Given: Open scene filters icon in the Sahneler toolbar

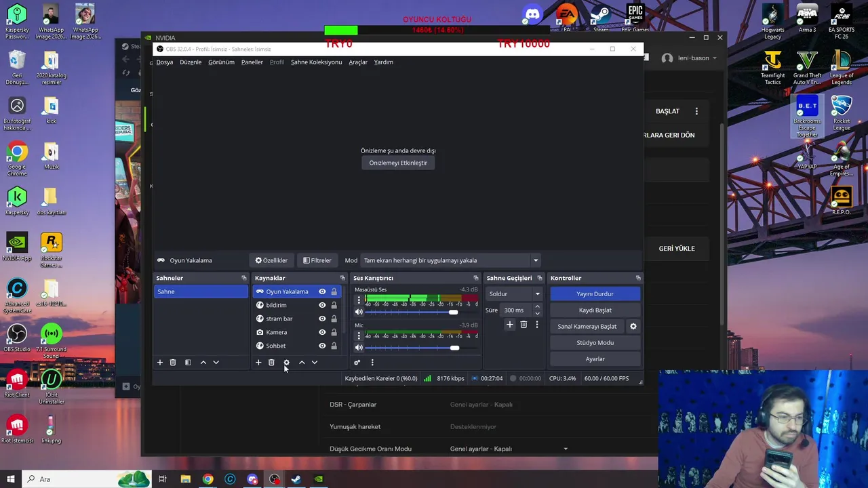Looking at the screenshot, I should (x=188, y=363).
